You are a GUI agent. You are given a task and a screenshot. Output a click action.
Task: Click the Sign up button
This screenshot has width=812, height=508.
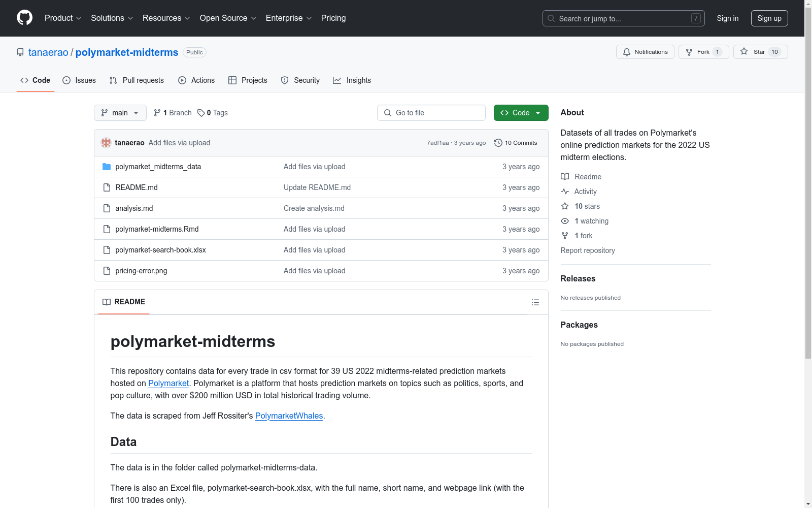[769, 18]
